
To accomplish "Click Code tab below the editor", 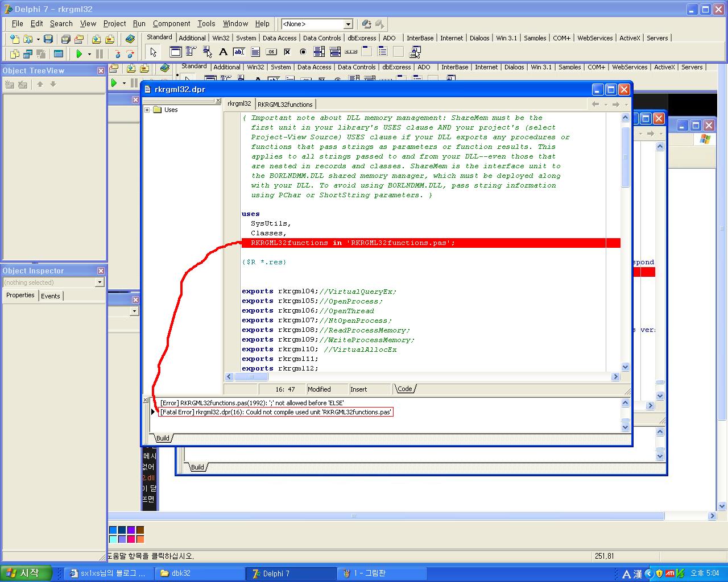I will pos(405,389).
